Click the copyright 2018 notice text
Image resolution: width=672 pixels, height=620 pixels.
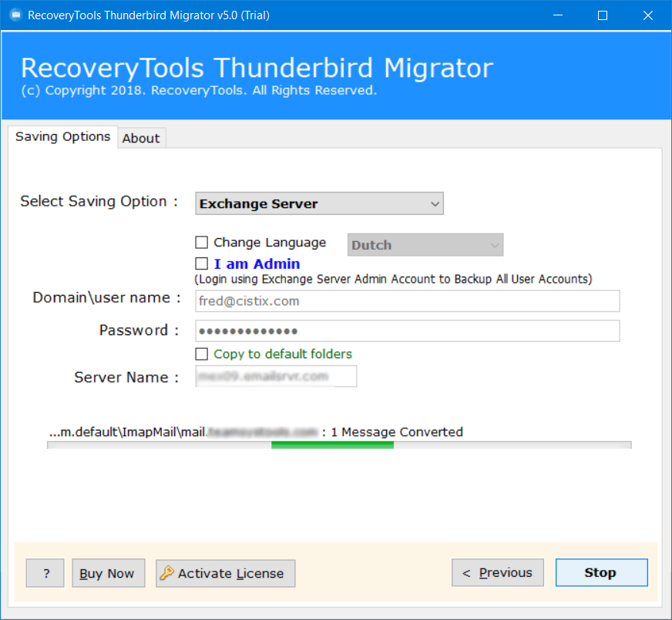pos(200,90)
